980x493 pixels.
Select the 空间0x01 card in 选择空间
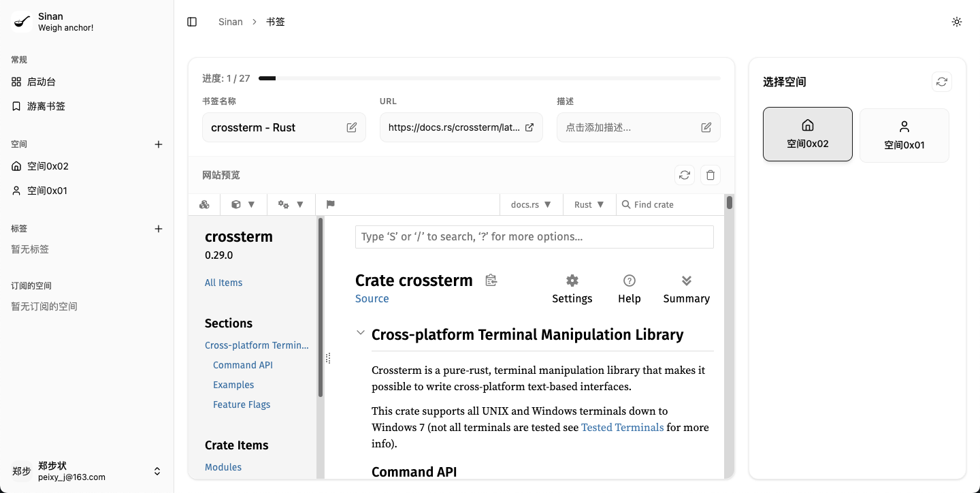pyautogui.click(x=904, y=136)
